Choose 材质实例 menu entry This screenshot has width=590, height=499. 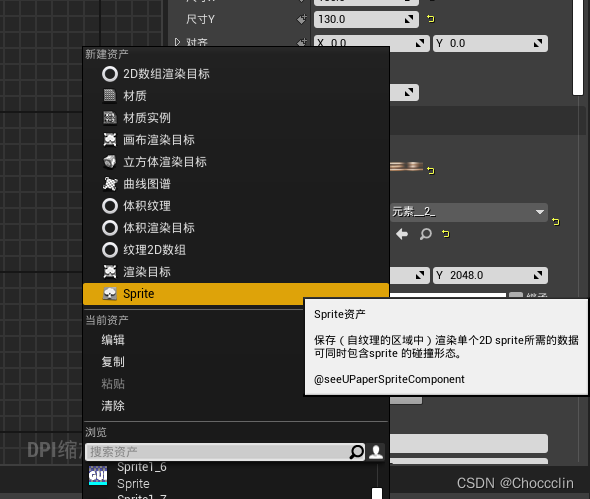pos(236,118)
